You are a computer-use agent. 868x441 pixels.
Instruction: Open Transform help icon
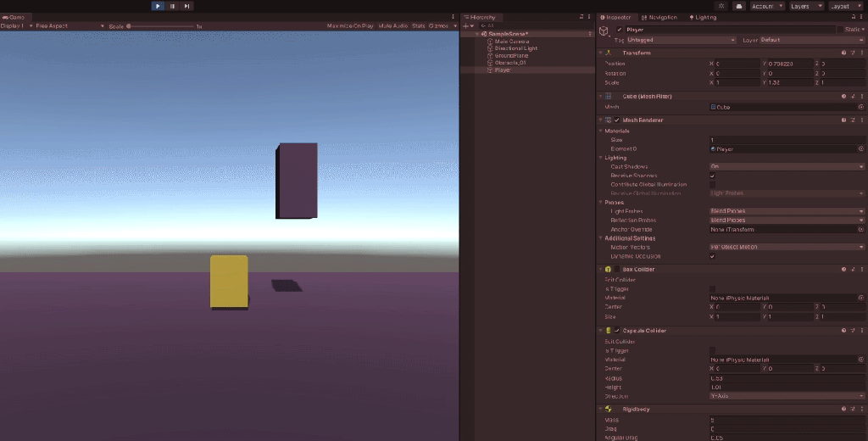[x=843, y=53]
